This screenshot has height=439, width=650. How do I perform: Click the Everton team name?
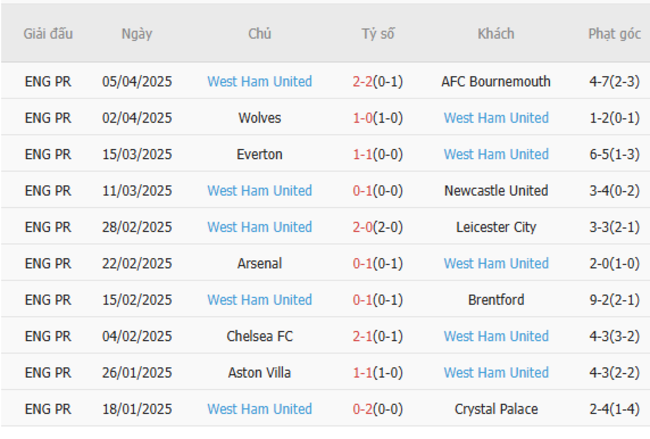point(260,154)
